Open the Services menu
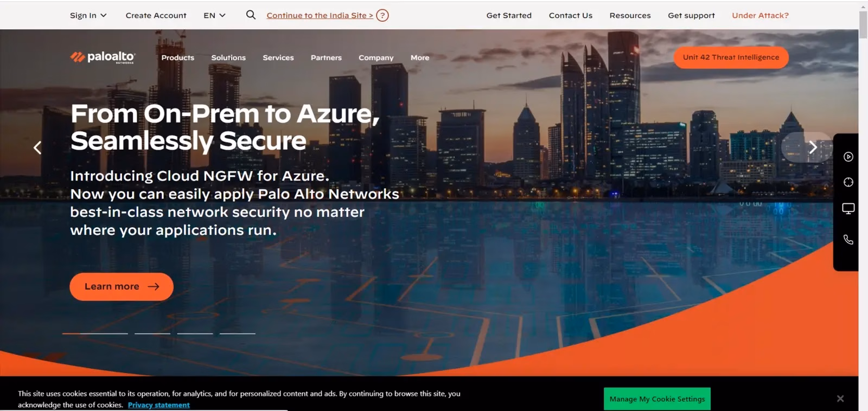This screenshot has height=411, width=868. tap(278, 57)
